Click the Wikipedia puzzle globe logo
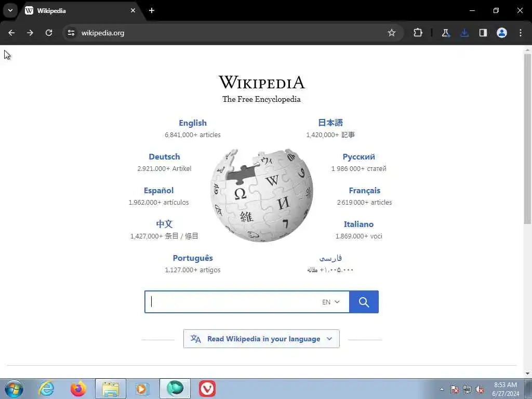 click(x=262, y=195)
